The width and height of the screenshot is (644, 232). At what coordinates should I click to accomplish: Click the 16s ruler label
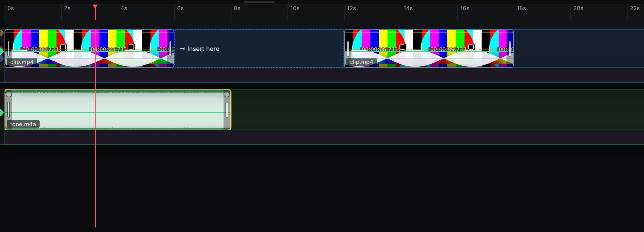click(x=465, y=8)
